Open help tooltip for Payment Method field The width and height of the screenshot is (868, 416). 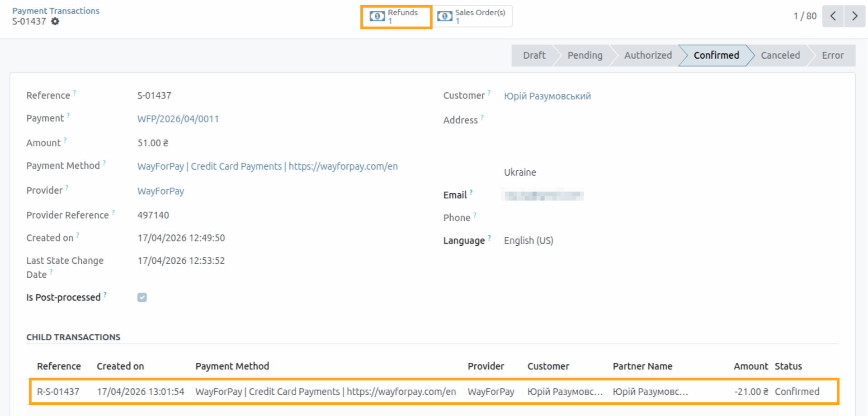tap(104, 163)
